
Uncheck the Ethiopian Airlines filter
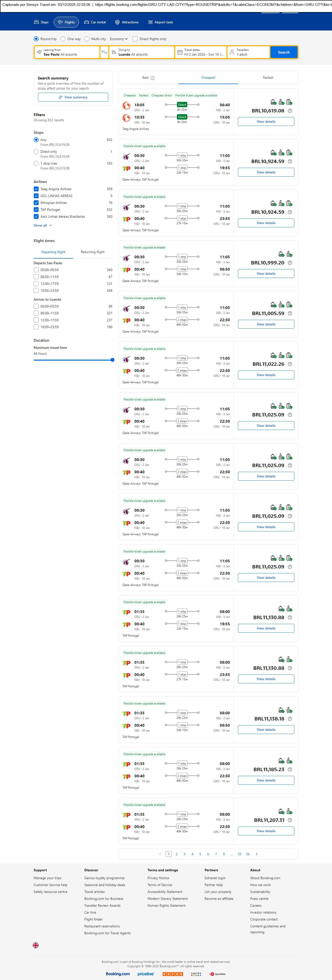(x=36, y=203)
